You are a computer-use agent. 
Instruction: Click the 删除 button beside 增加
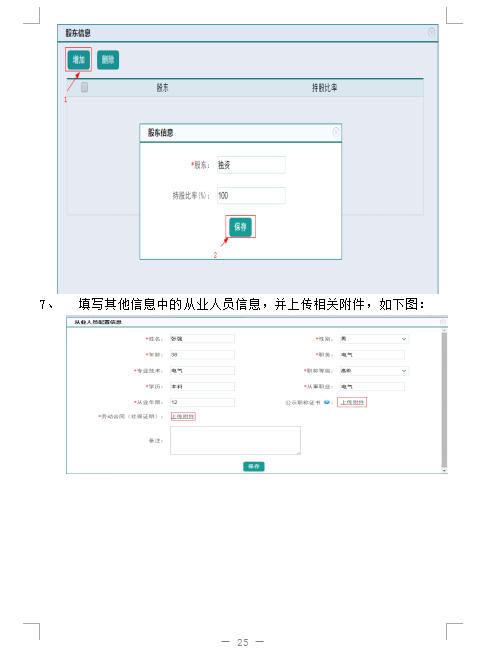pos(108,60)
